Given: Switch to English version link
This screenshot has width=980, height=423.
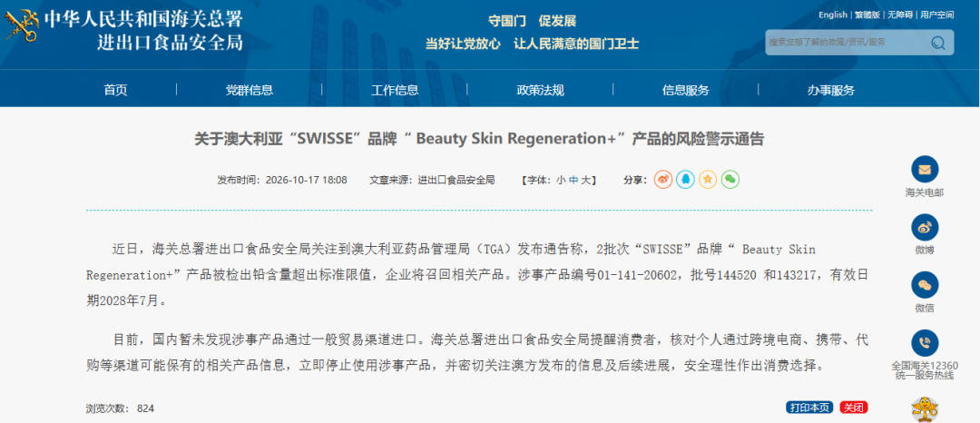Looking at the screenshot, I should [x=832, y=15].
